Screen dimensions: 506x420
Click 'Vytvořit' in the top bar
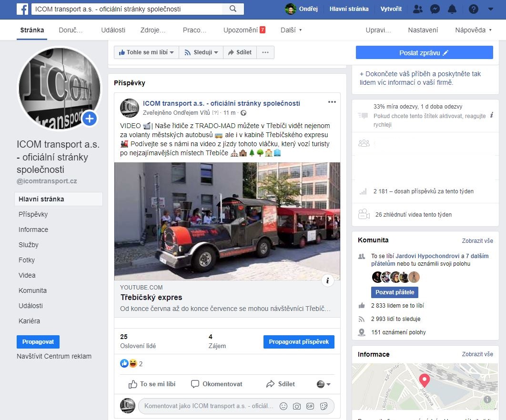tap(391, 9)
